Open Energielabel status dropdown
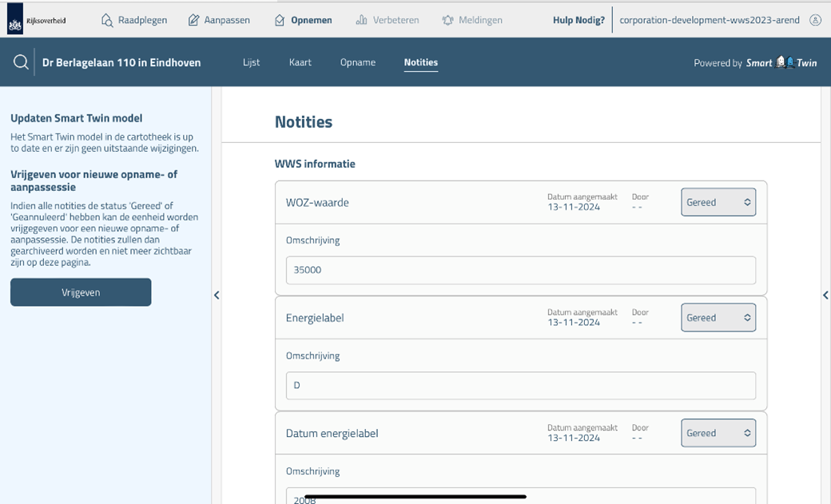831x504 pixels. click(x=718, y=318)
